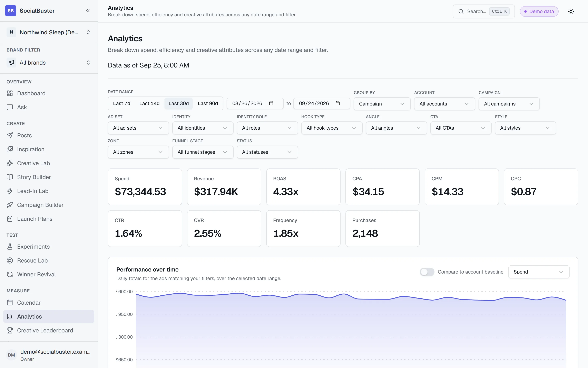Image resolution: width=588 pixels, height=368 pixels.
Task: Click the N workspace avatar badge
Action: coord(11,32)
